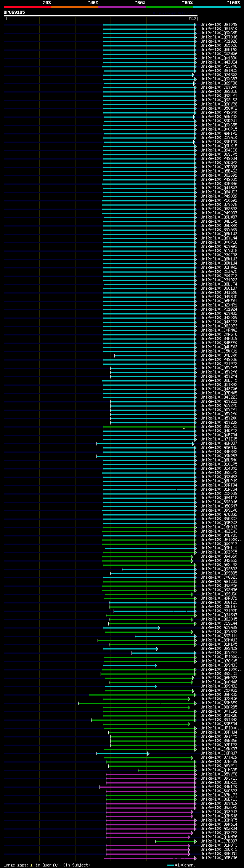Select the label UniRef100_O24301

tap(219, 469)
